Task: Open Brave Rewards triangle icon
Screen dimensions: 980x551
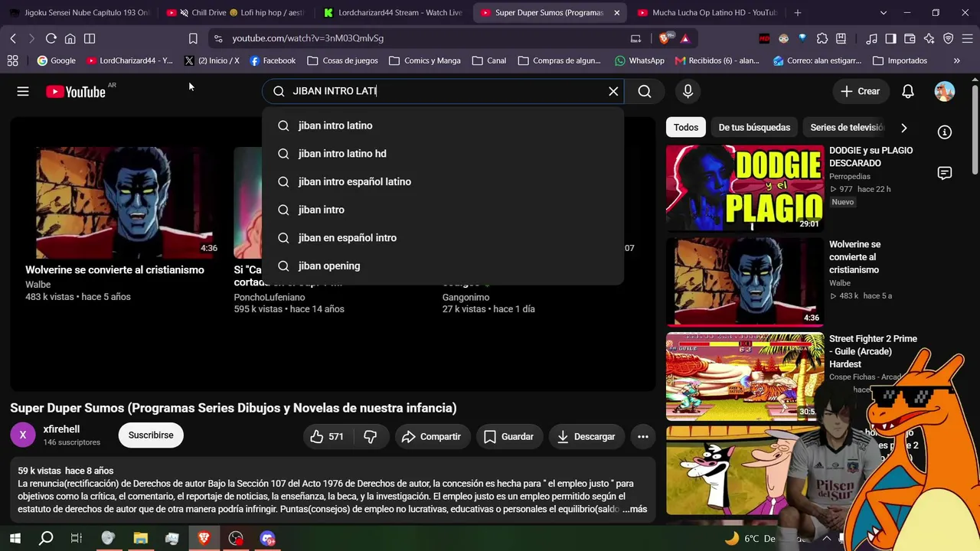Action: (x=684, y=38)
